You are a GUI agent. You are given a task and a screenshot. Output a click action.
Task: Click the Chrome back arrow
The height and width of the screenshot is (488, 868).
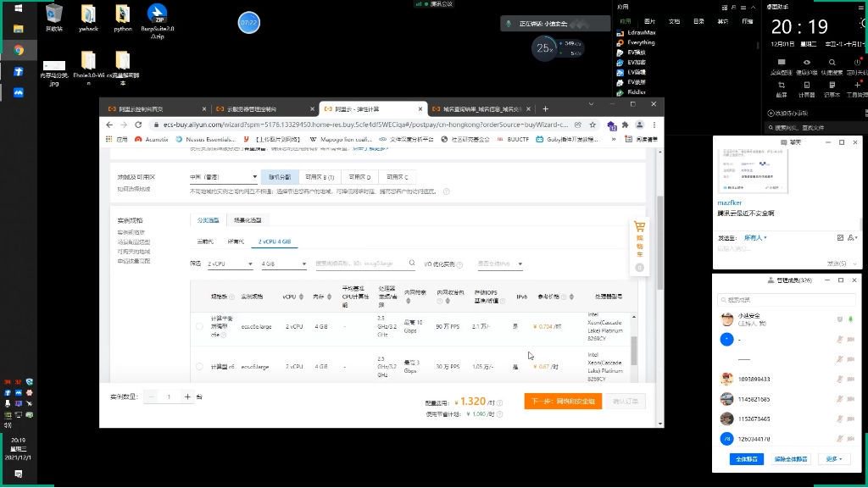pos(109,125)
